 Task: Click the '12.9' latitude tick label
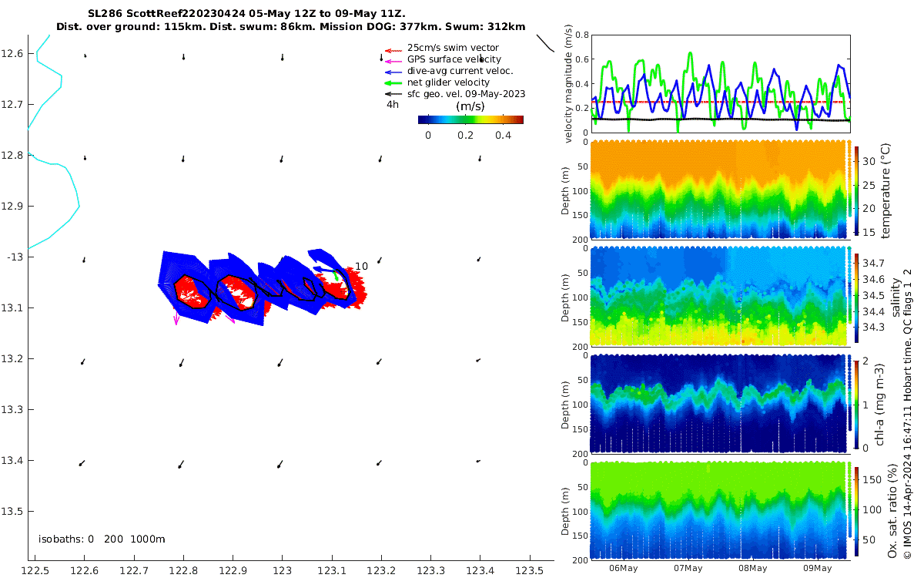(x=13, y=206)
